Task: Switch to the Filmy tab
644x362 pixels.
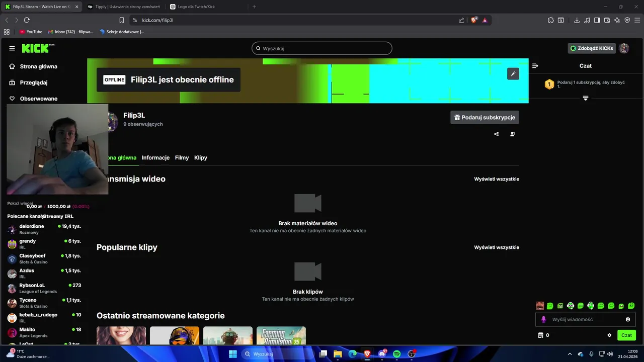Action: coord(182,158)
